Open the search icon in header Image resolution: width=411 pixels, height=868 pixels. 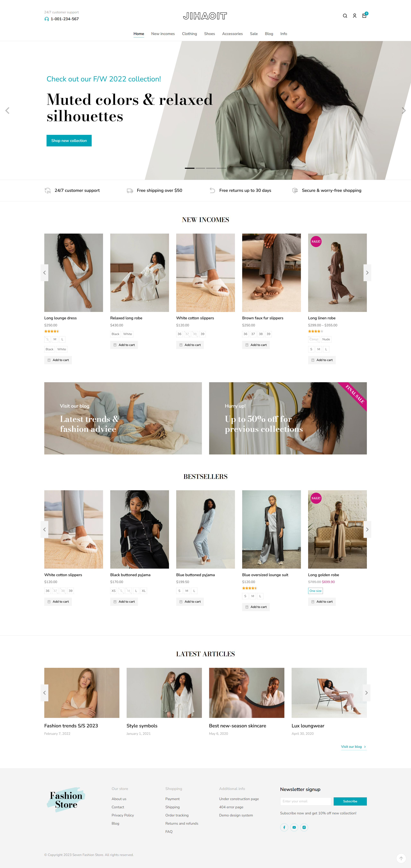pos(345,16)
